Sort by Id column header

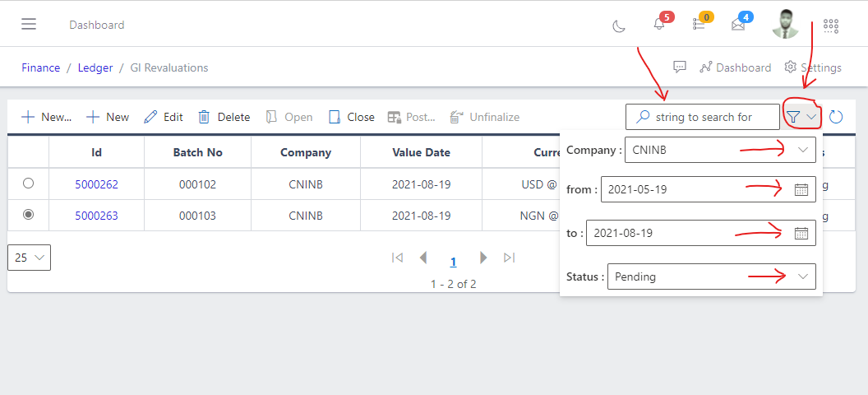point(96,152)
